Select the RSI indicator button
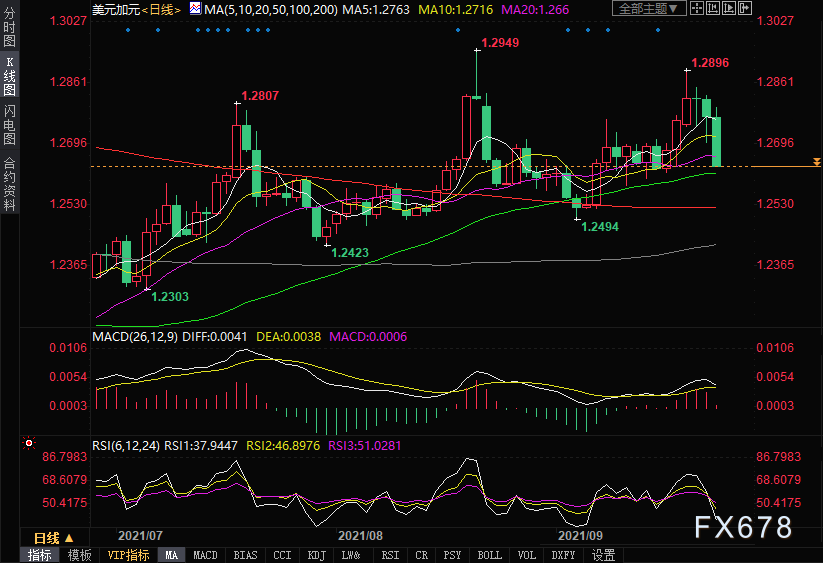 tap(390, 555)
